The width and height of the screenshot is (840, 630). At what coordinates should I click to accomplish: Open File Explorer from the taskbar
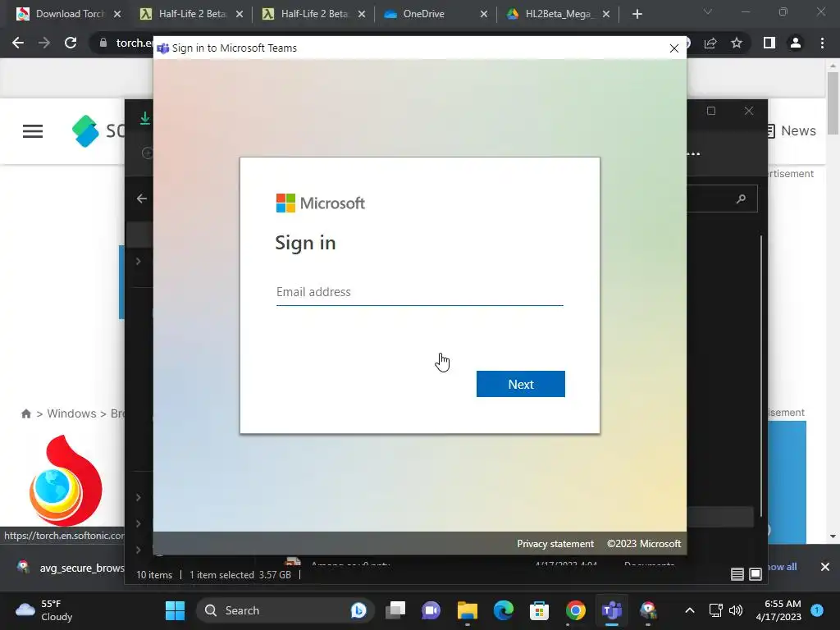point(467,610)
